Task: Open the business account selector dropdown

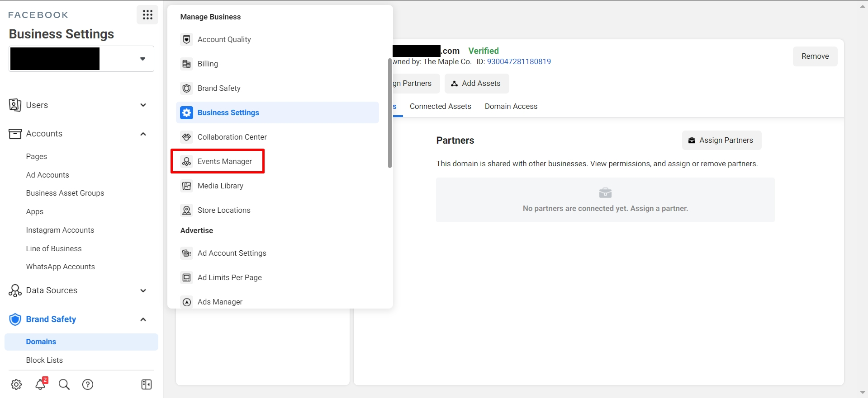Action: 81,59
